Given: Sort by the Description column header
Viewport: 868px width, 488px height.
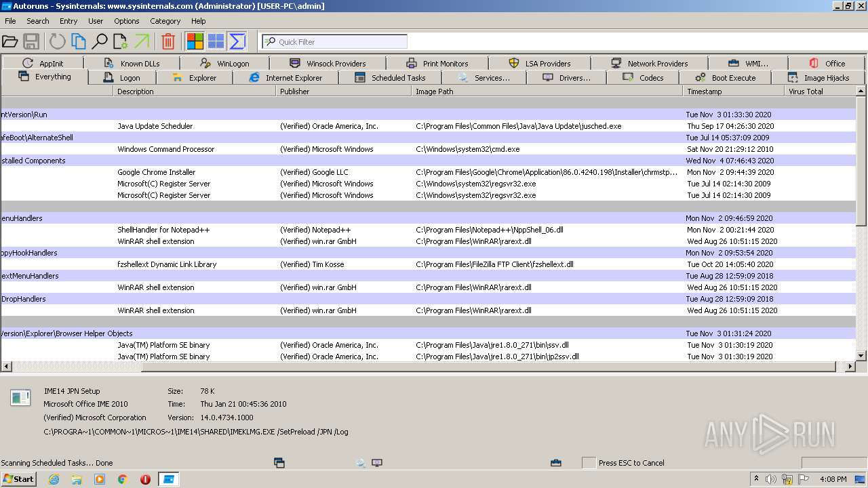Looking at the screenshot, I should click(x=195, y=91).
